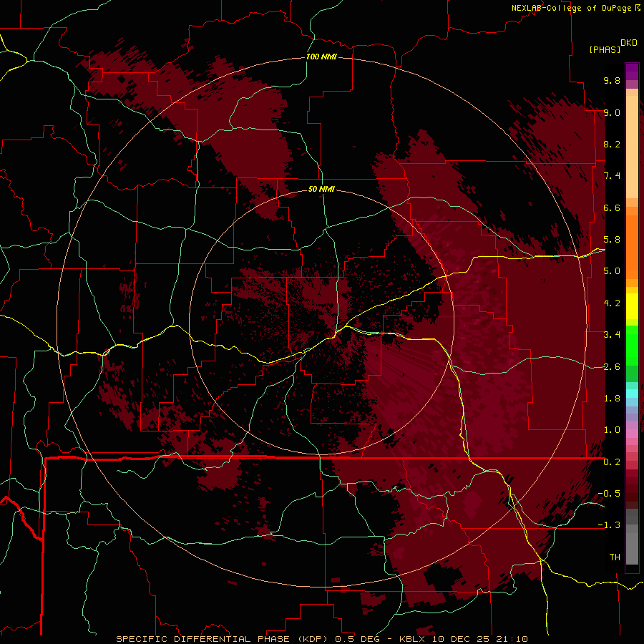Click the yellow segment of the color bar
Screen dimensions: 644x644
coord(632,306)
